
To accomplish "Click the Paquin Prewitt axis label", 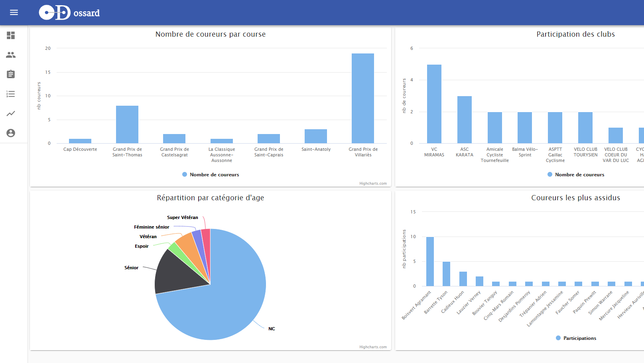I will coord(585,302).
